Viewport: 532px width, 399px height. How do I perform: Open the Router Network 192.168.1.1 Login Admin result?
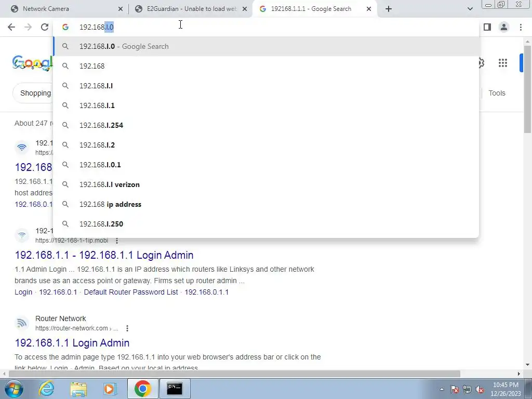tap(72, 343)
